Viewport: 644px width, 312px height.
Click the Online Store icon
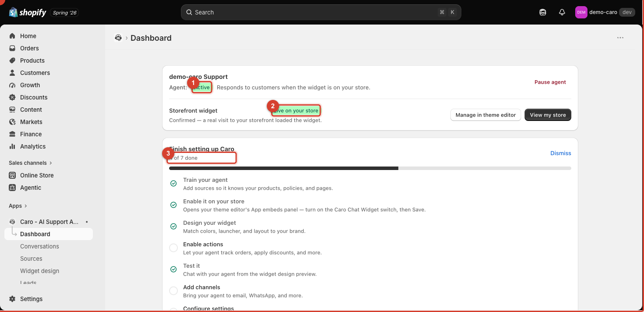coord(12,175)
